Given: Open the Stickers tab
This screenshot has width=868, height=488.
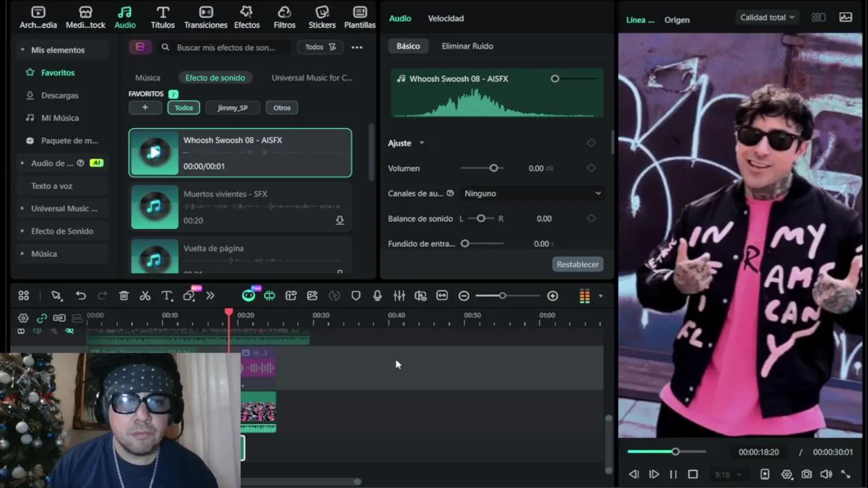Looking at the screenshot, I should [322, 18].
